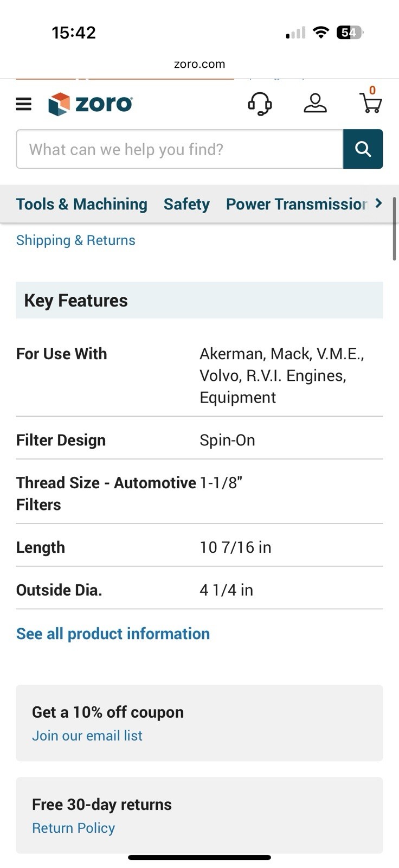Open customer support headset icon

(260, 104)
